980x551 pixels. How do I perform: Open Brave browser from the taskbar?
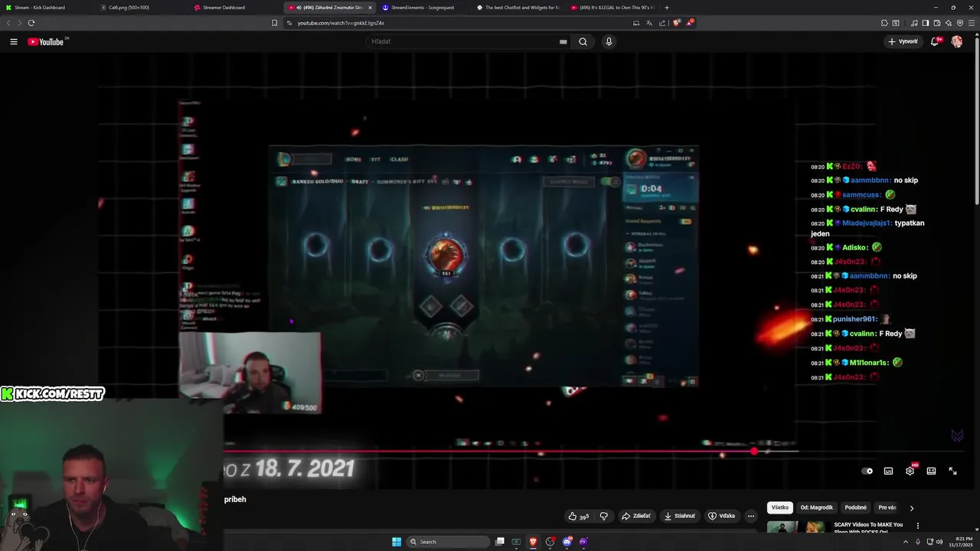(x=533, y=542)
